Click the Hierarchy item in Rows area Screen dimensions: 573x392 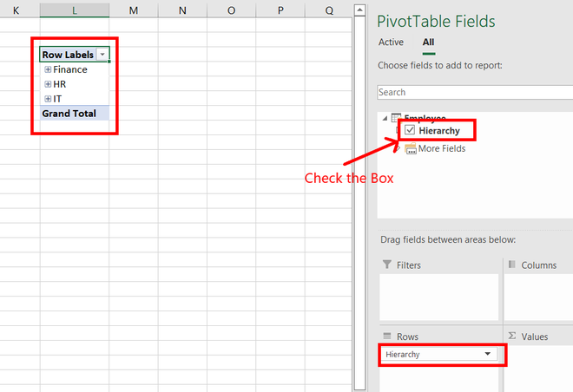[438, 354]
